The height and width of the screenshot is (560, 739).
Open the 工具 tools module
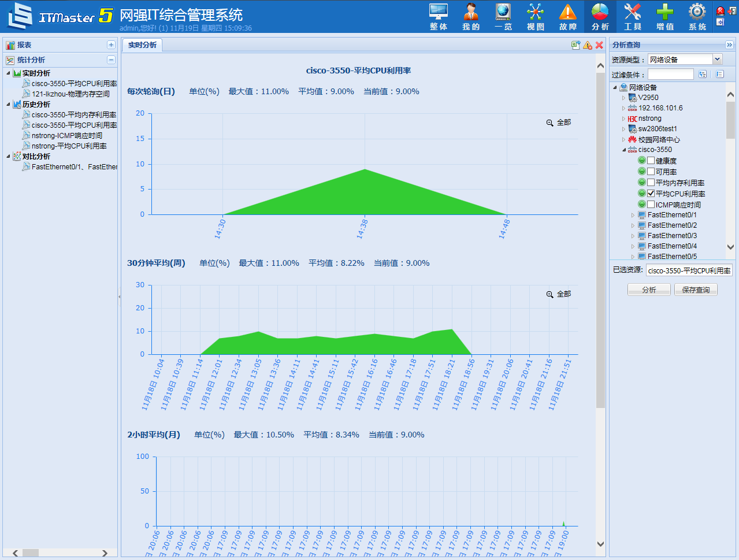coord(633,17)
